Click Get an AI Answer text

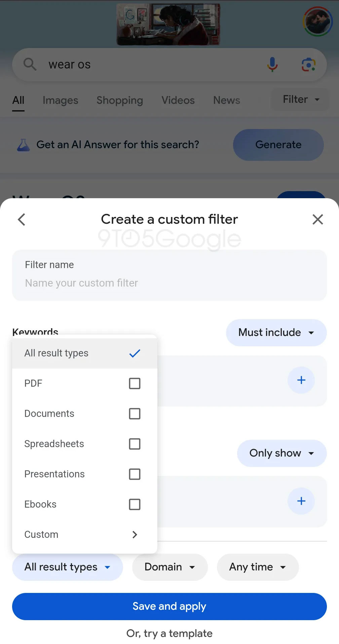point(118,145)
